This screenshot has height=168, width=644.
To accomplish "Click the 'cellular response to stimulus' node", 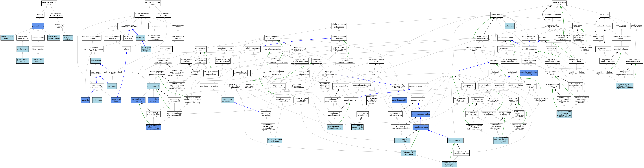I will pos(529,37).
